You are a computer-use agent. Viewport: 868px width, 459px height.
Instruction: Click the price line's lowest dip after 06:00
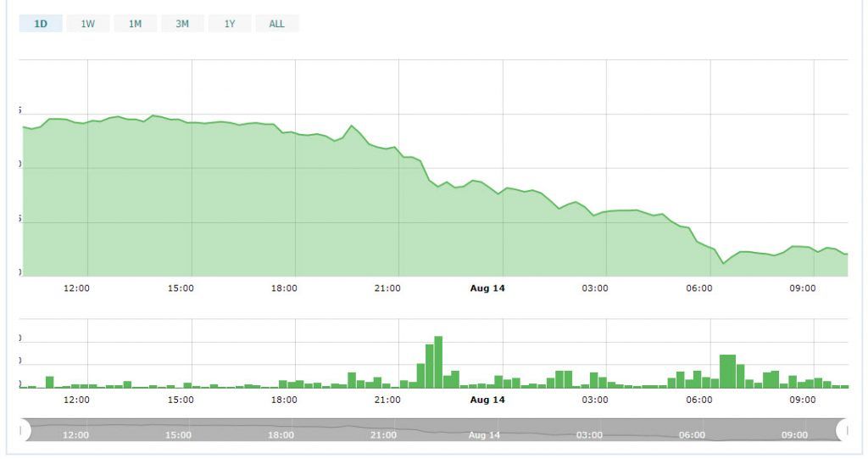[724, 263]
